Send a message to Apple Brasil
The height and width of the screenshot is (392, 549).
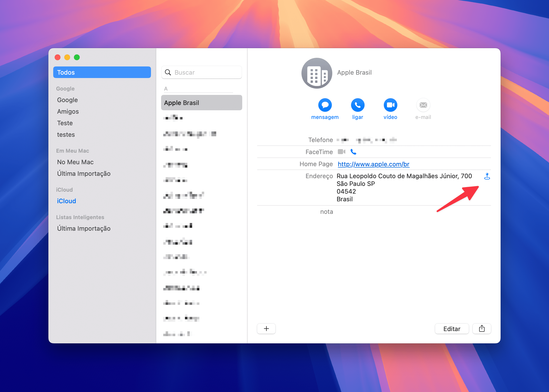[325, 105]
